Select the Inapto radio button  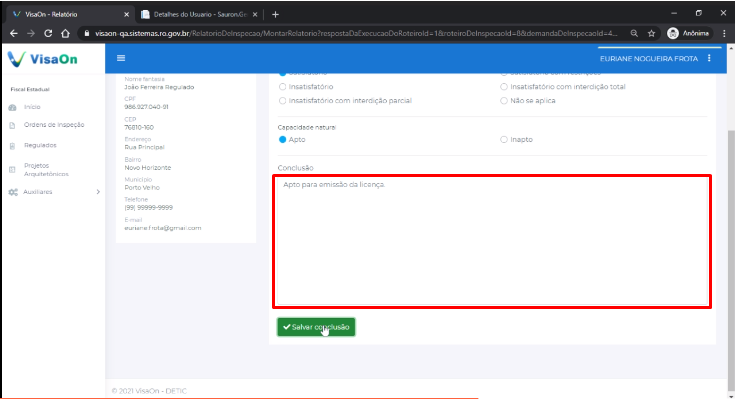tap(504, 140)
